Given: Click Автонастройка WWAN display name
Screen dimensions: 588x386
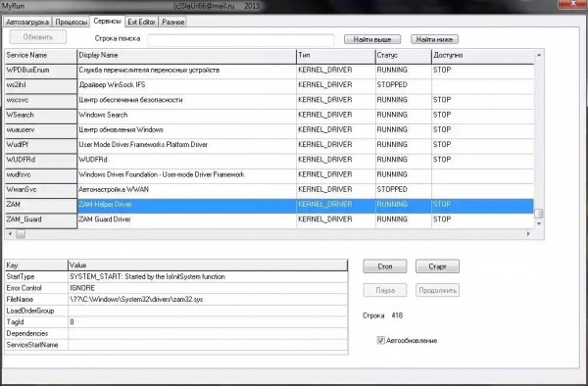Looking at the screenshot, I should pos(114,190).
